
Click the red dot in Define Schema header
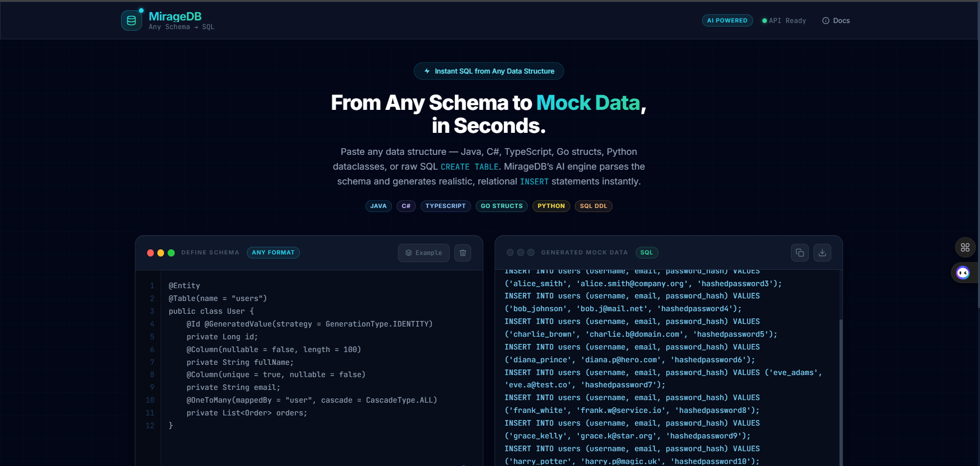click(x=150, y=253)
